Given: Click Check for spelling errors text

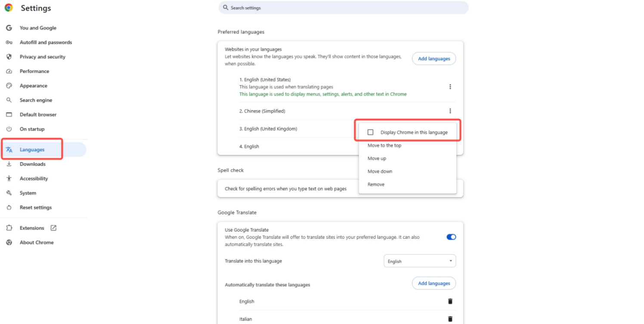Looking at the screenshot, I should tap(285, 188).
